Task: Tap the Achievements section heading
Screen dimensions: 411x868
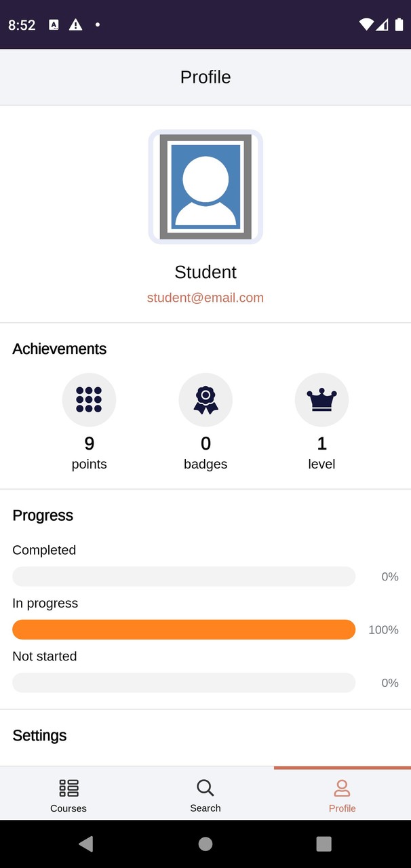Action: 60,349
